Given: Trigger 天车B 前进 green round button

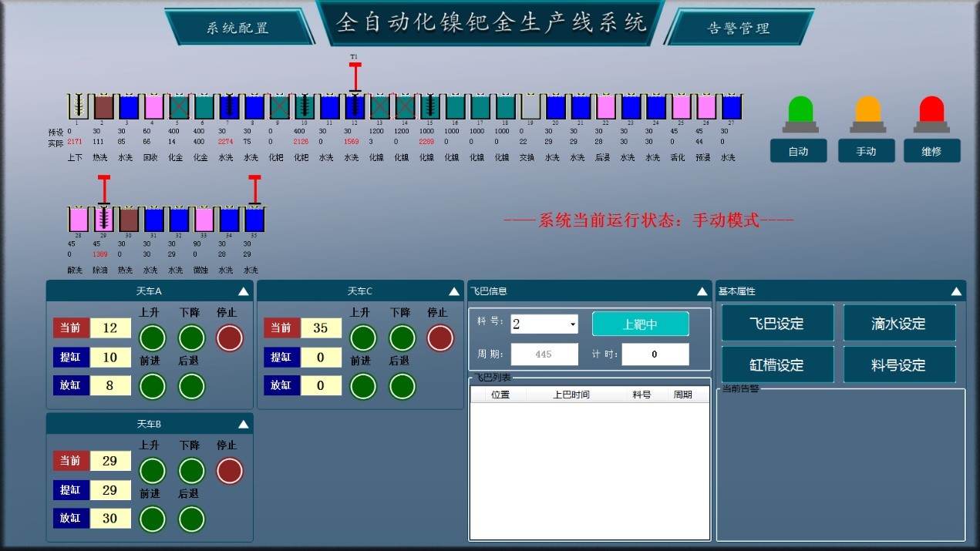Looking at the screenshot, I should [x=153, y=519].
